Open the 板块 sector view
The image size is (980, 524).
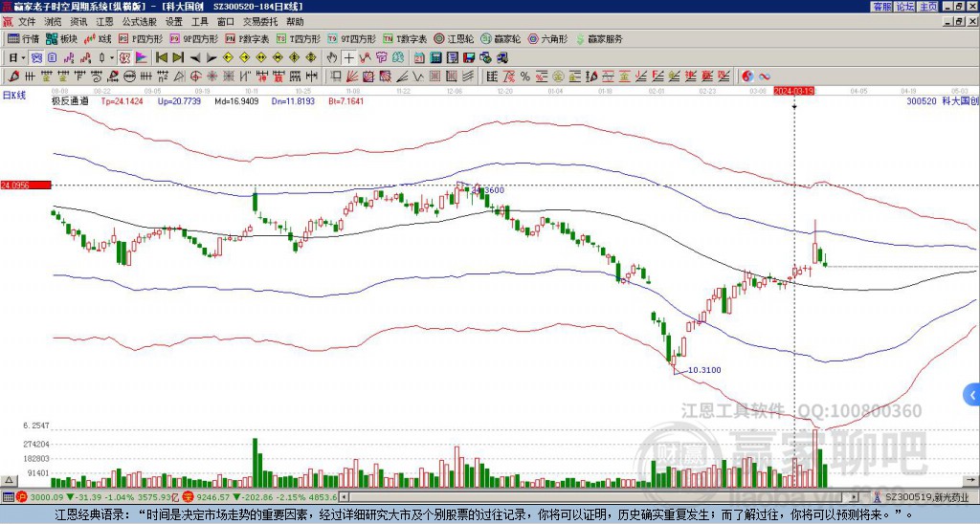61,38
